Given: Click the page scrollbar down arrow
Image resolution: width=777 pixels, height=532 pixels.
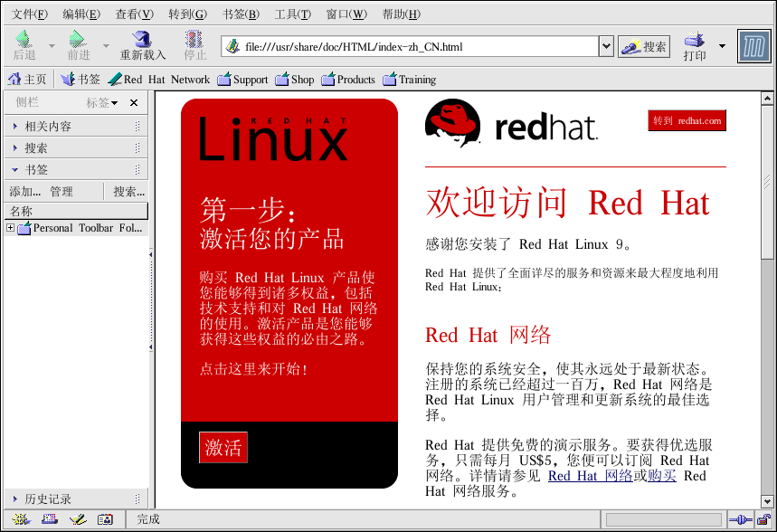Looking at the screenshot, I should point(768,500).
